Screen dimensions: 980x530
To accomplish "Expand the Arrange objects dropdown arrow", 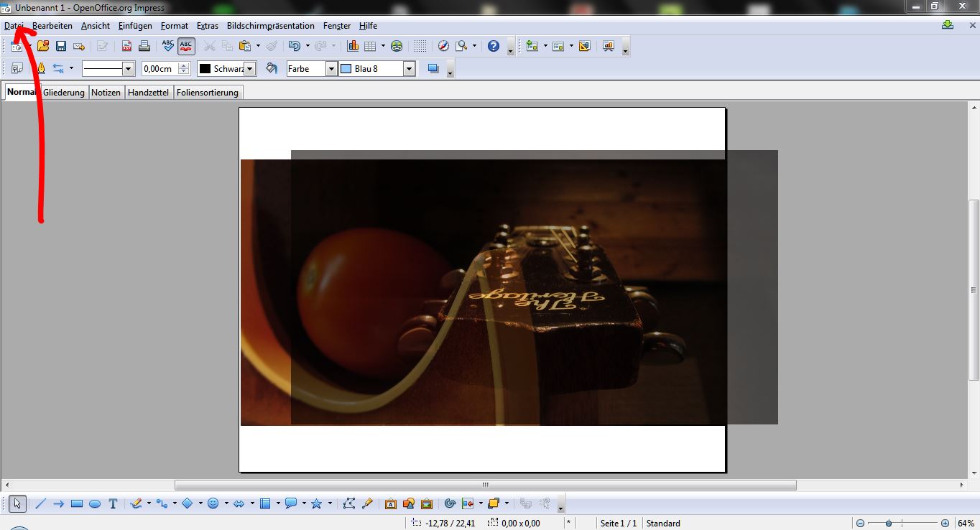I will pos(507,504).
